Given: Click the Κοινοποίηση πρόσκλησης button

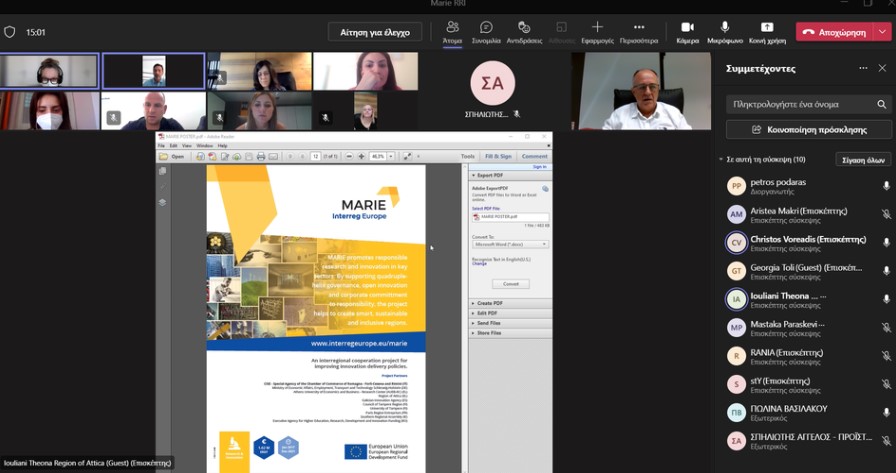Looking at the screenshot, I should tap(809, 130).
